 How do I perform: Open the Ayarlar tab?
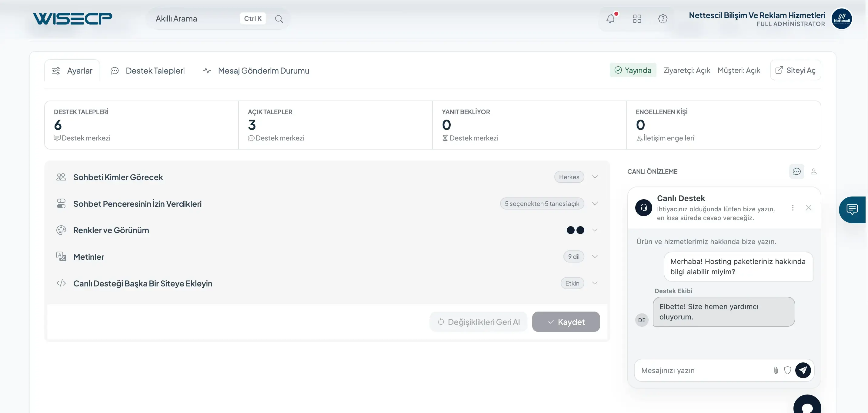coord(72,71)
